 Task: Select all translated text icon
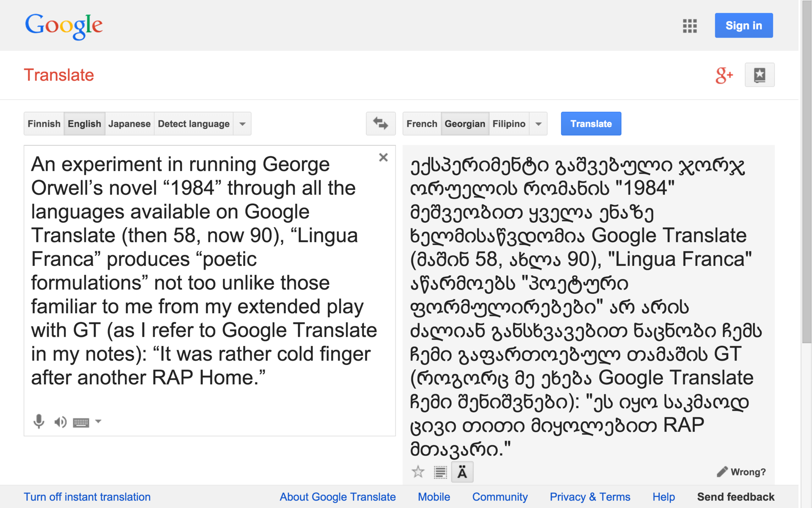click(440, 472)
